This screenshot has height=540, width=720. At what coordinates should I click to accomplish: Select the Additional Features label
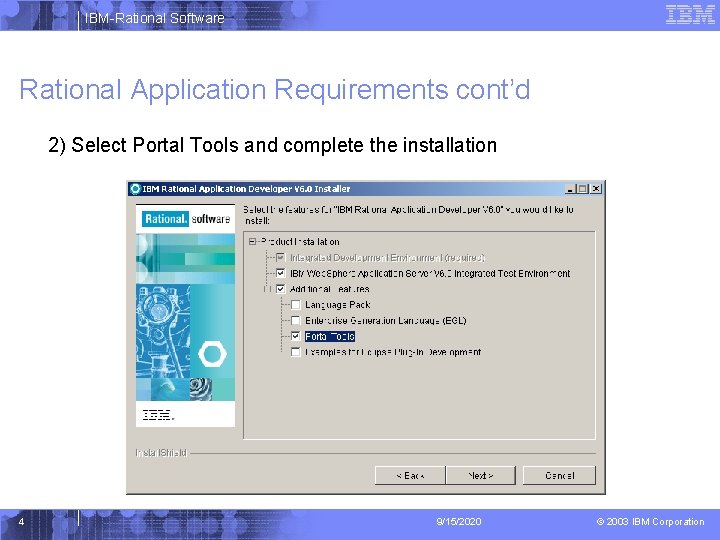330,289
